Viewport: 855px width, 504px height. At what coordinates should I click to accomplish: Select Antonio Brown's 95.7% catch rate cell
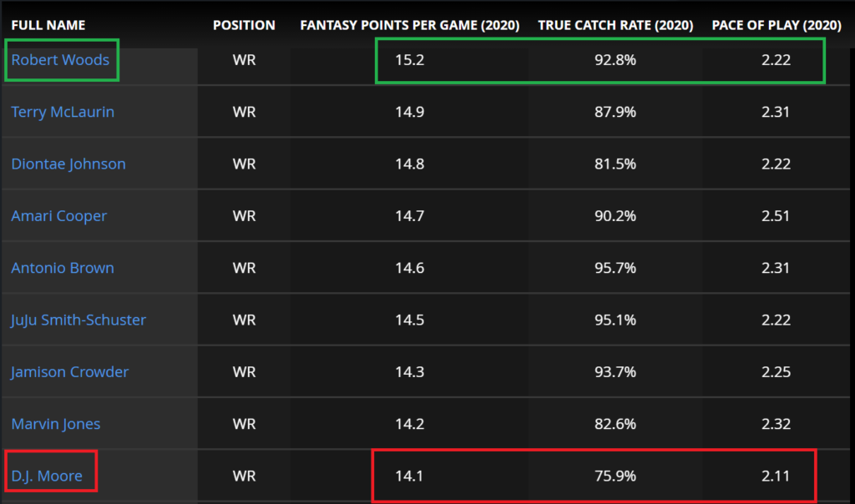(615, 267)
